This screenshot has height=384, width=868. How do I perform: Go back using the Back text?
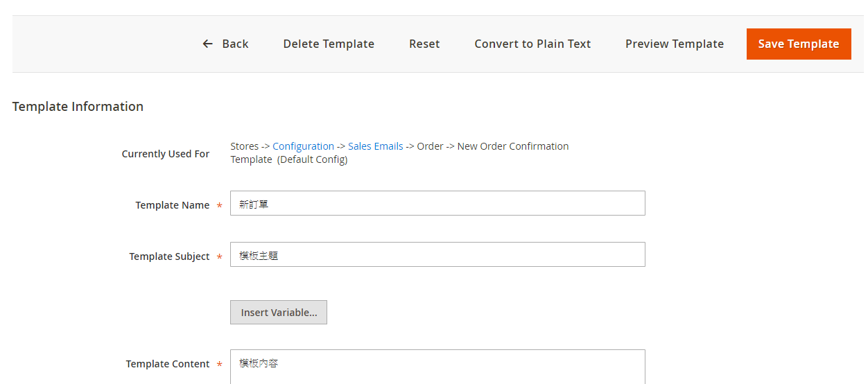(x=235, y=44)
